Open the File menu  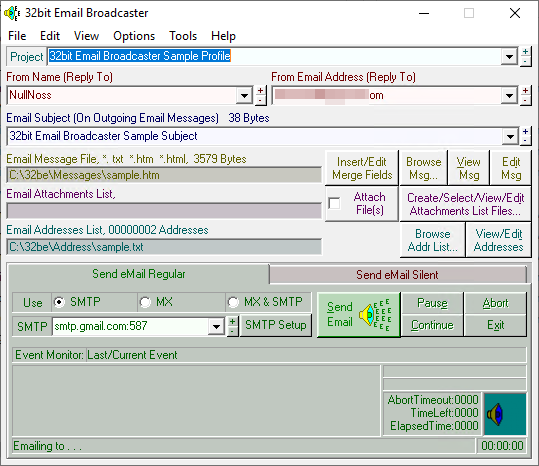coord(17,36)
